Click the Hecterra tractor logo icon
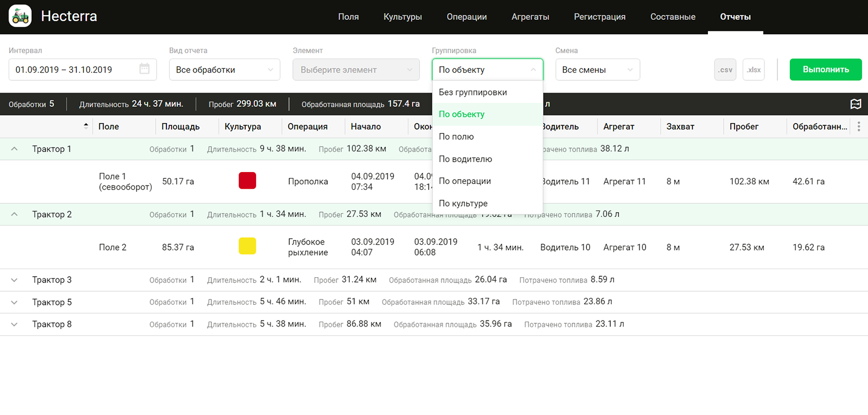This screenshot has height=415, width=868. tap(20, 16)
